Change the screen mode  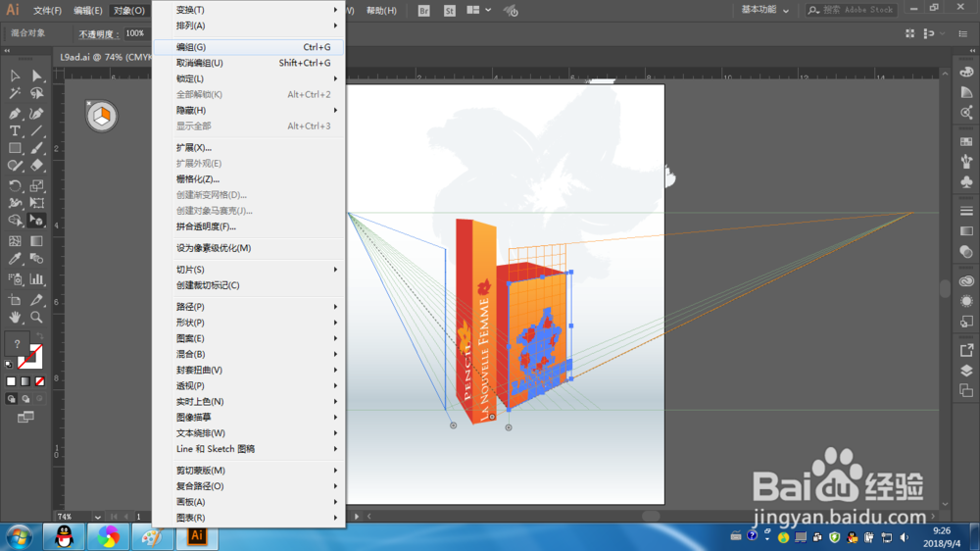click(25, 417)
